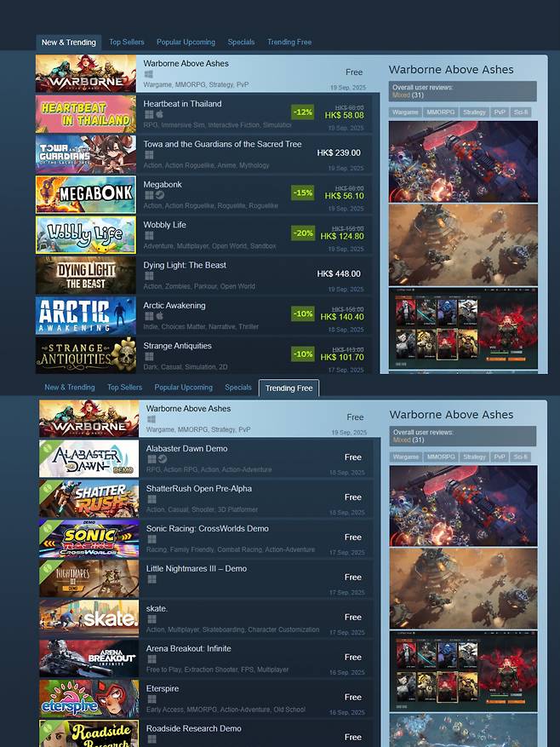Click Windows icon under Dying Light: The Beast
This screenshot has height=747, width=560.
[x=149, y=276]
